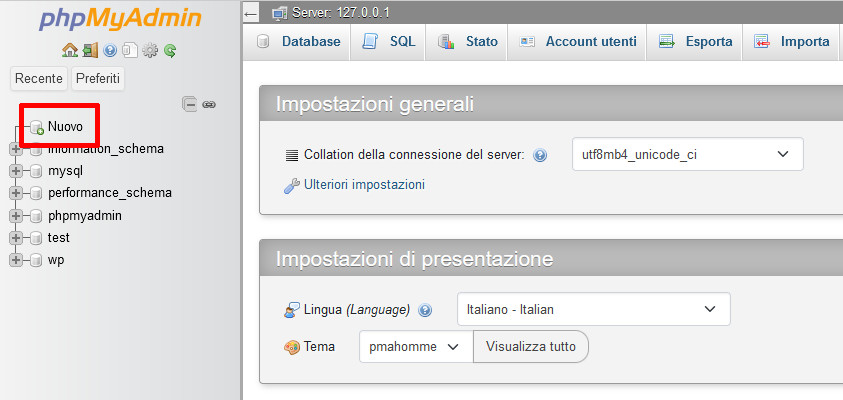Open the MySQL documentation page icon
843x400 pixels.
(x=130, y=51)
